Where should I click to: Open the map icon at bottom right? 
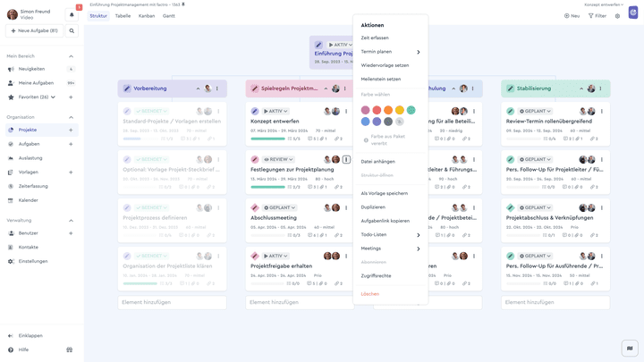coord(630,349)
